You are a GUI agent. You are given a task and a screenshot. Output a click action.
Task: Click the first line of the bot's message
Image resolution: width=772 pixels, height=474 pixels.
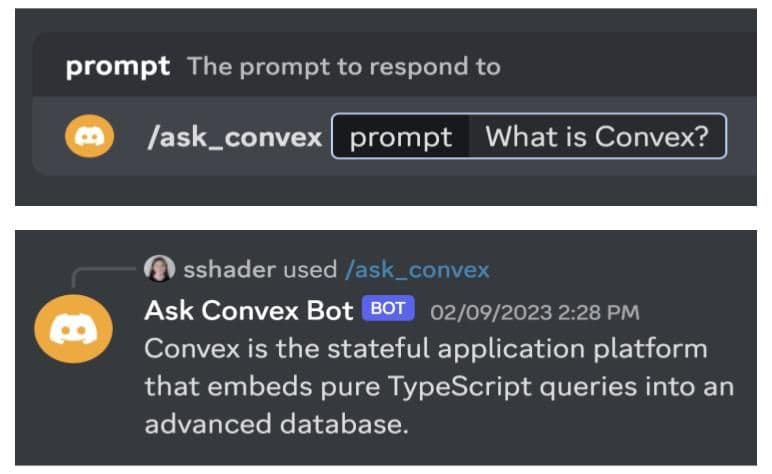point(426,349)
